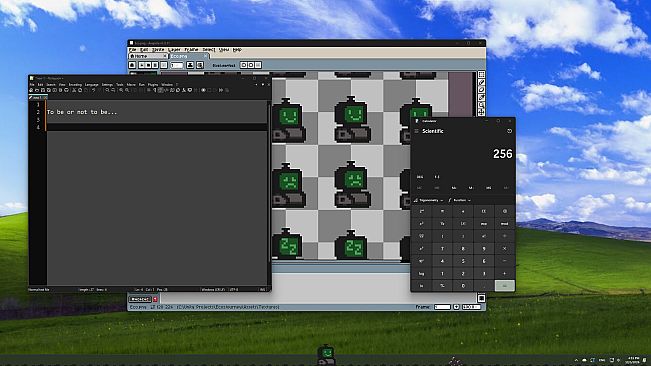
Task: Toggle the indent guide button in Notepad++ toolbar
Action: point(161,90)
